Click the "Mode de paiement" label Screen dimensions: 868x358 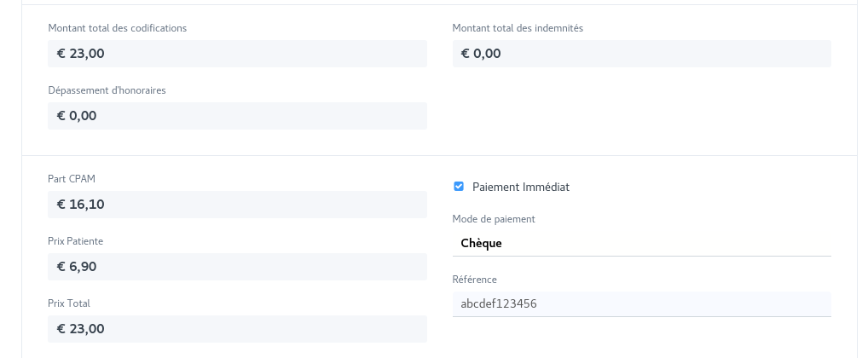pos(494,219)
